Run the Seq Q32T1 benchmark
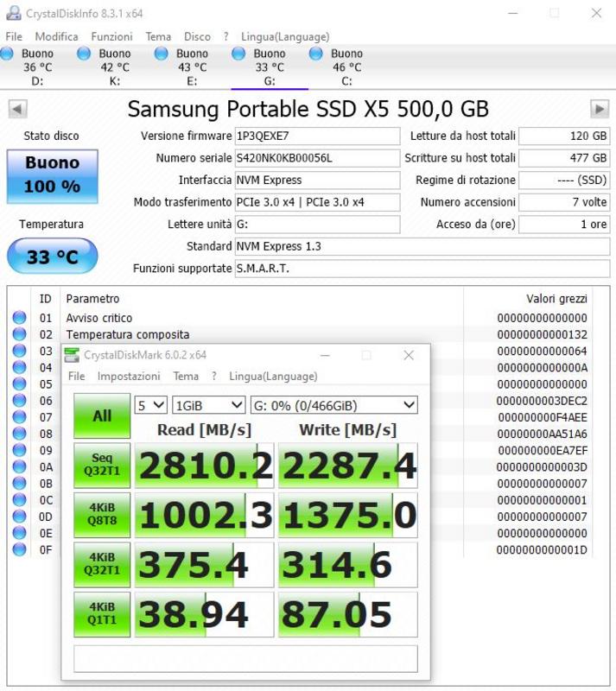The height and width of the screenshot is (691, 616). pos(102,465)
